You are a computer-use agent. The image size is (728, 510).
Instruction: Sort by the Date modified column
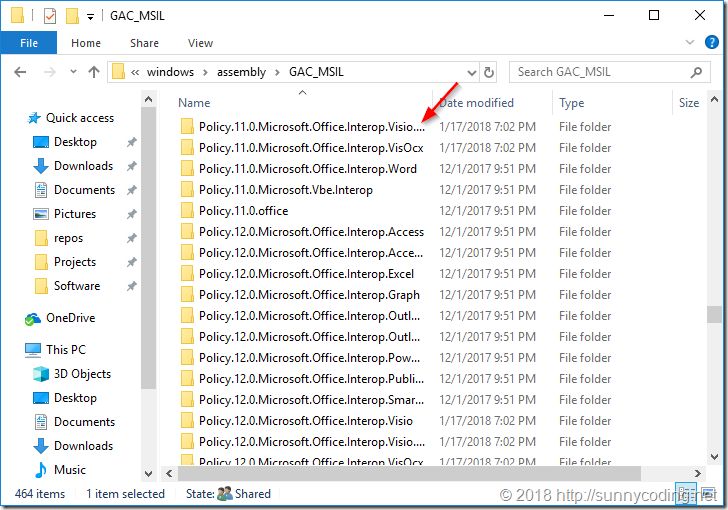pos(476,103)
